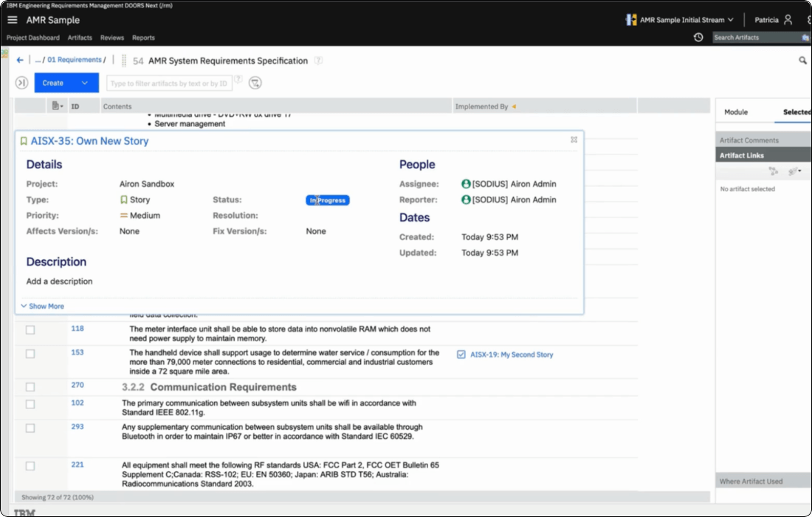
Task: Open the add link dropdown in Artifact Links
Action: pos(794,171)
